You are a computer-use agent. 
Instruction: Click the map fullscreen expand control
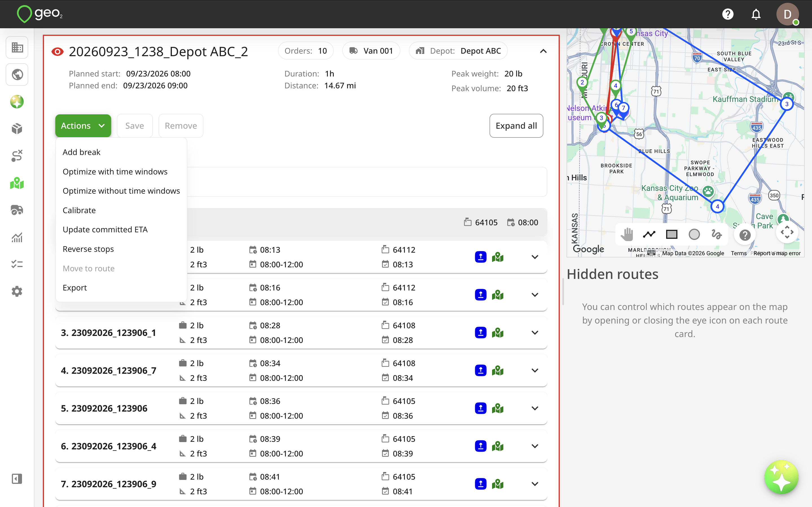pos(787,232)
